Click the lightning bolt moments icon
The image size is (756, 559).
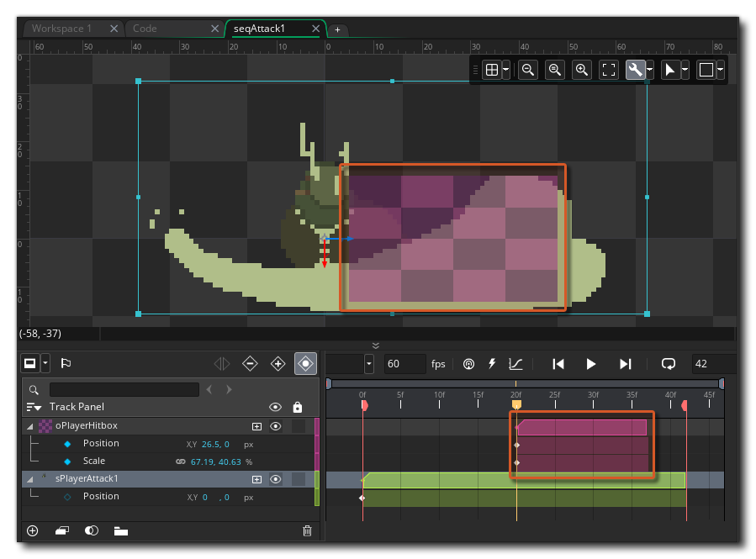[x=492, y=364]
